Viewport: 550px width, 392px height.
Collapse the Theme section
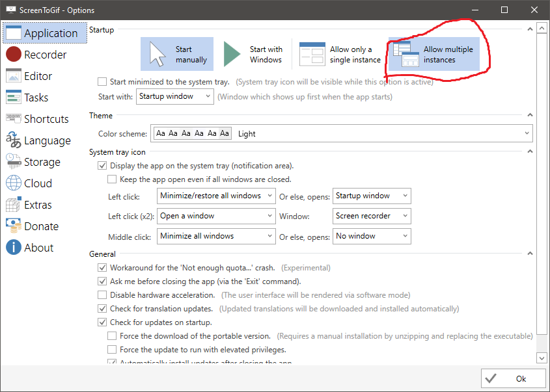click(529, 115)
